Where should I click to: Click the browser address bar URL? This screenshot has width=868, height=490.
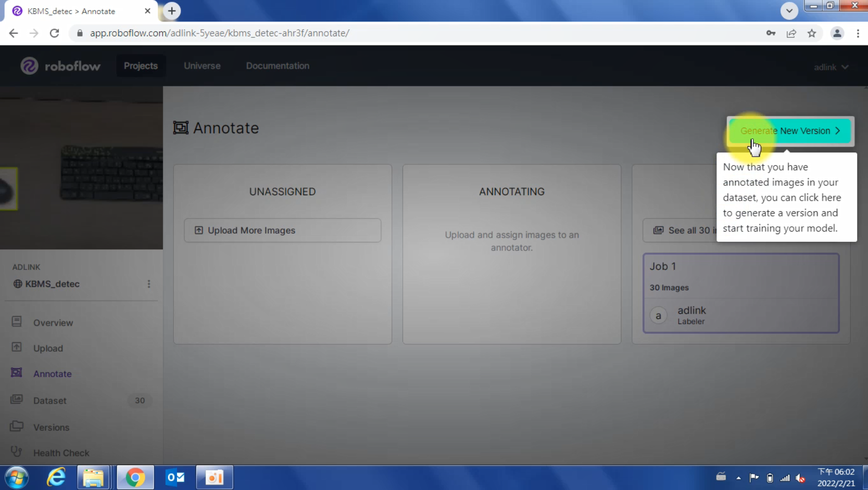pyautogui.click(x=219, y=33)
